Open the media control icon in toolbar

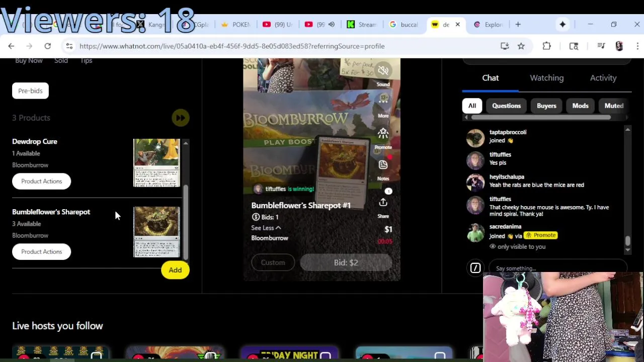601,46
